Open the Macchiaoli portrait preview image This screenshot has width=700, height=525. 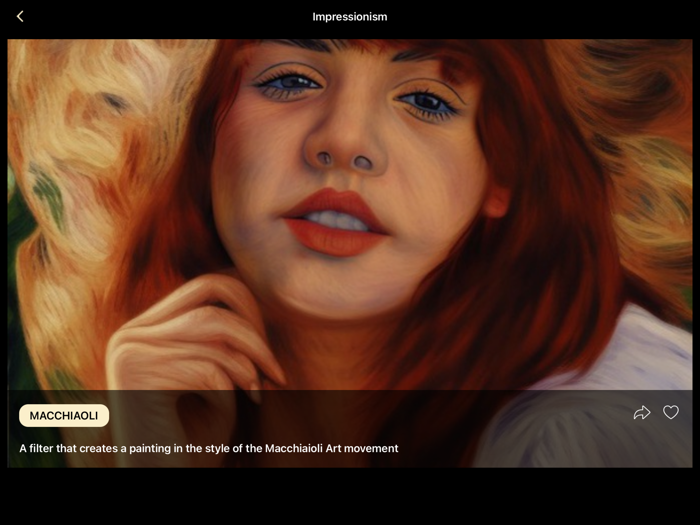(350, 253)
